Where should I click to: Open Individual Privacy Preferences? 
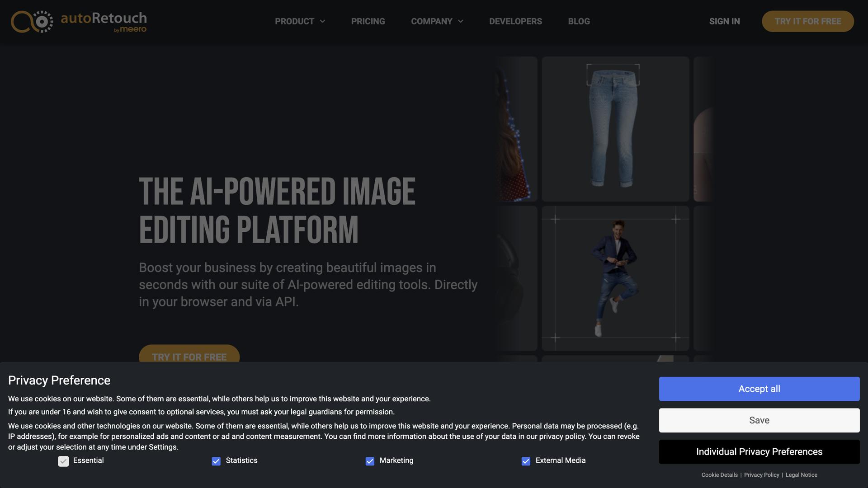[759, 451]
